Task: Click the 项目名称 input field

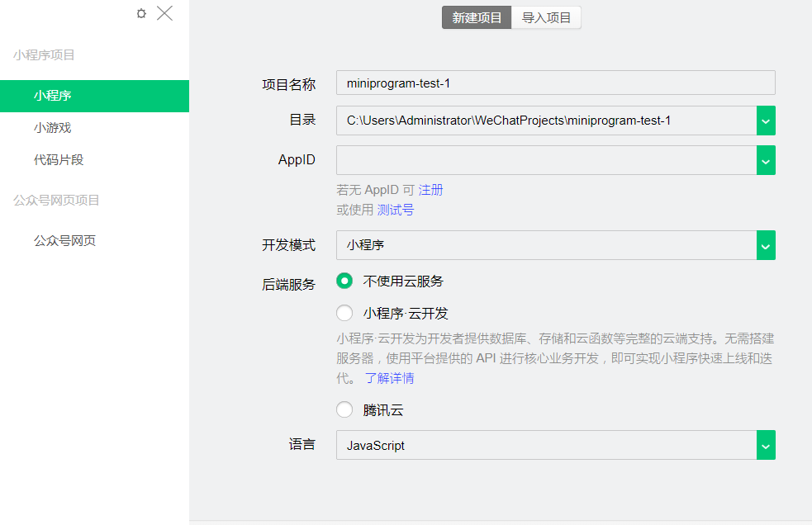Action: click(x=553, y=83)
